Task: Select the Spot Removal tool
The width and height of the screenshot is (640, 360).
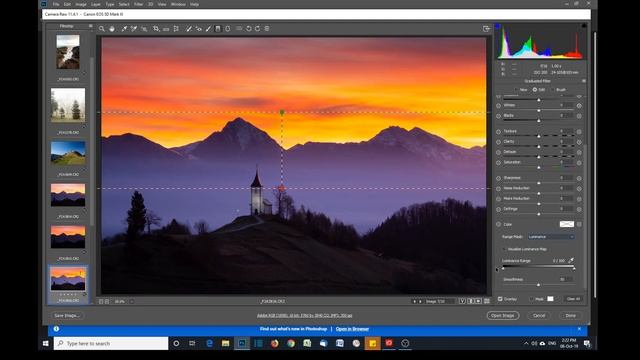Action: tap(188, 29)
